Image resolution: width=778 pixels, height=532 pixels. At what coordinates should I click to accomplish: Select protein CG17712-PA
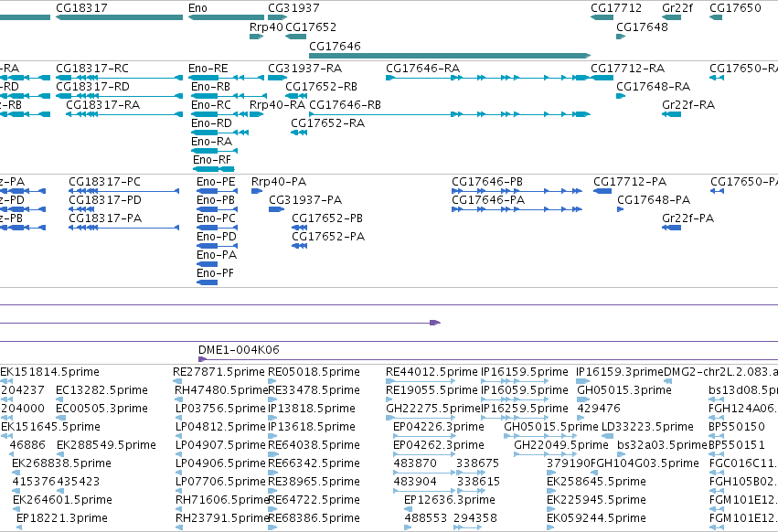tap(630, 182)
